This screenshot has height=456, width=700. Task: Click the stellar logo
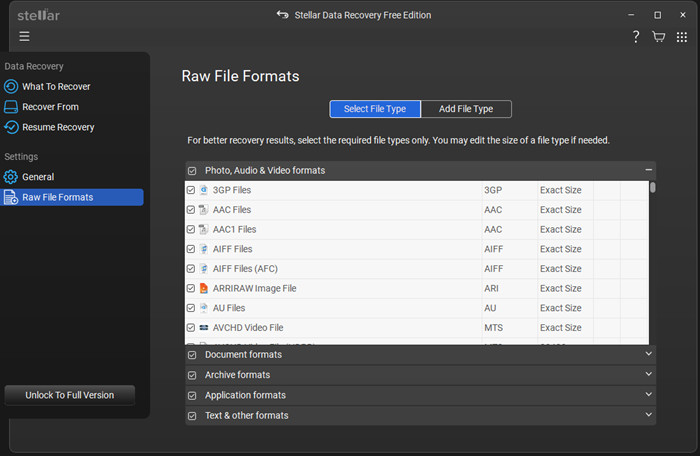tap(38, 15)
